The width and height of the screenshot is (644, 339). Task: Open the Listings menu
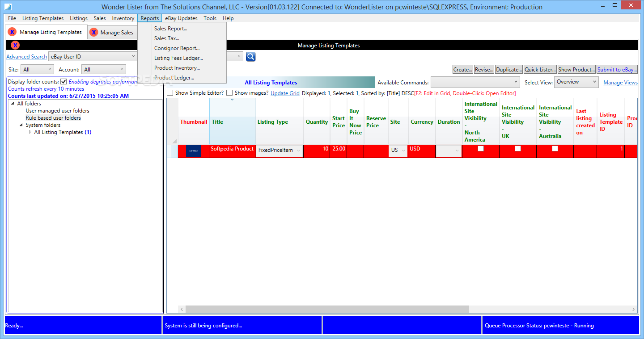coord(79,18)
